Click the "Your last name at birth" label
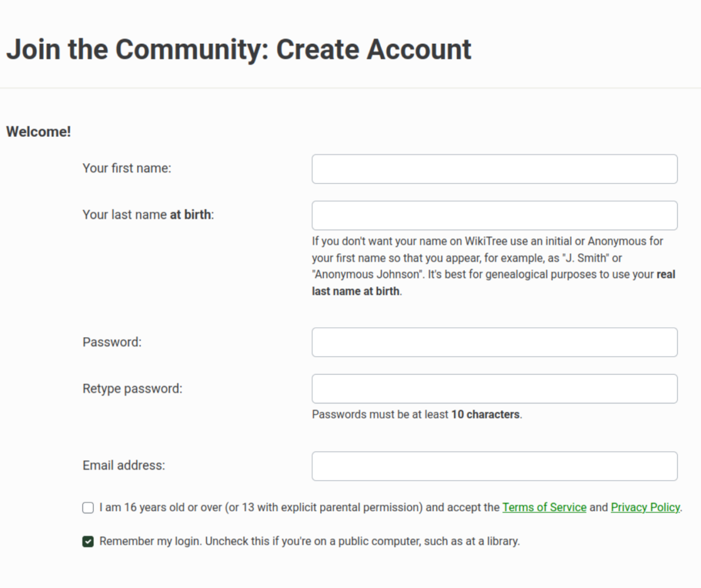701x588 pixels. tap(148, 215)
